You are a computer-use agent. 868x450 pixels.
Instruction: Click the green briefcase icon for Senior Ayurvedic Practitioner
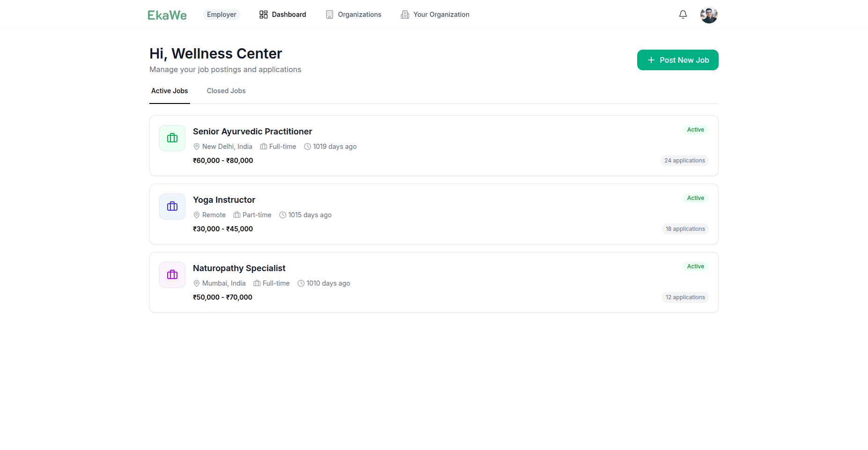(172, 138)
